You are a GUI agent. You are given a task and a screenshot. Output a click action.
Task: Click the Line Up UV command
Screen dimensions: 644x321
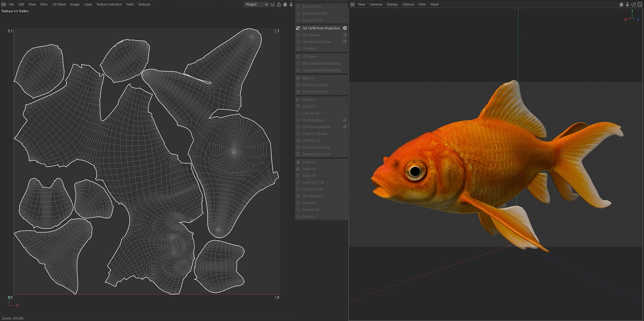coord(321,113)
